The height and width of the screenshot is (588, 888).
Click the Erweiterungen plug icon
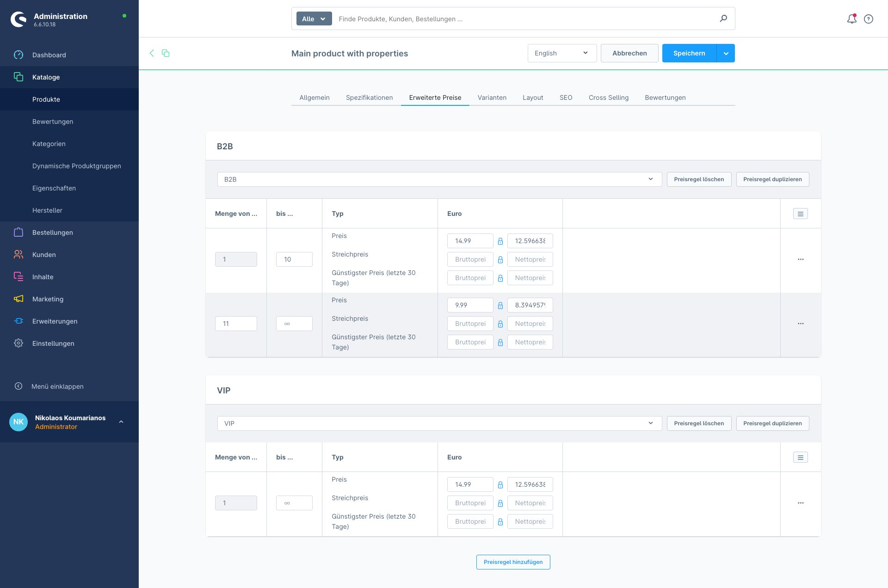(18, 321)
